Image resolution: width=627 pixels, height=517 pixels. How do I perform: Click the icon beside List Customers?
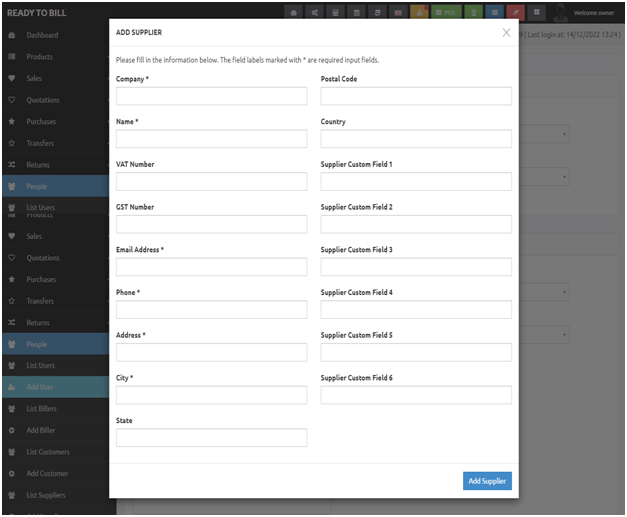12,452
